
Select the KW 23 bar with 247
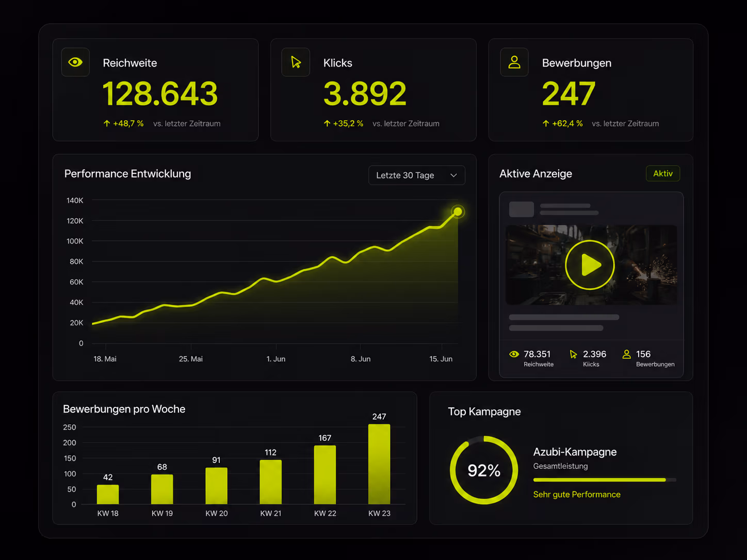[379, 464]
